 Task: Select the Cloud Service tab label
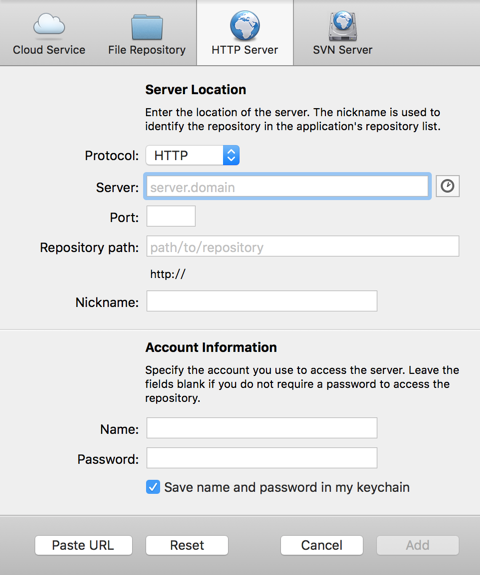(49, 50)
